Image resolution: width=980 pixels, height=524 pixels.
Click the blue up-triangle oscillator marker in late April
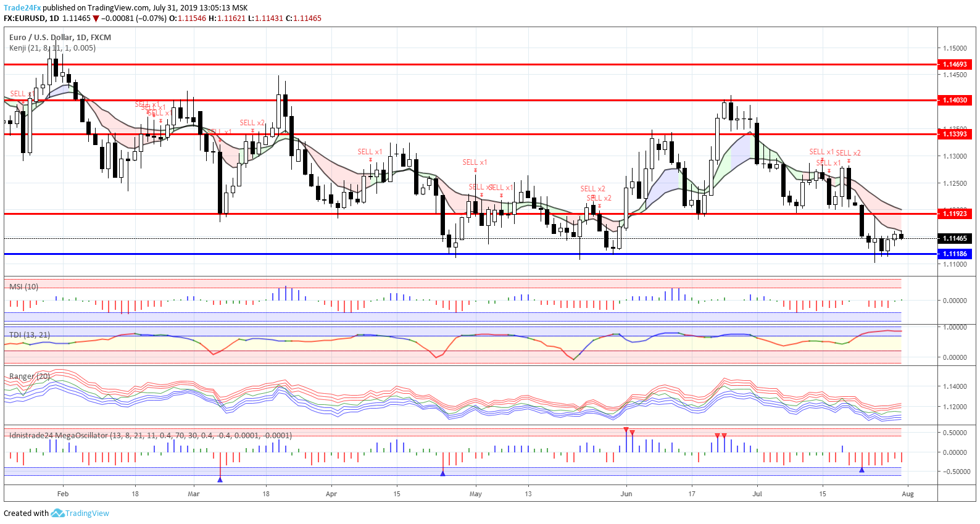click(x=442, y=473)
